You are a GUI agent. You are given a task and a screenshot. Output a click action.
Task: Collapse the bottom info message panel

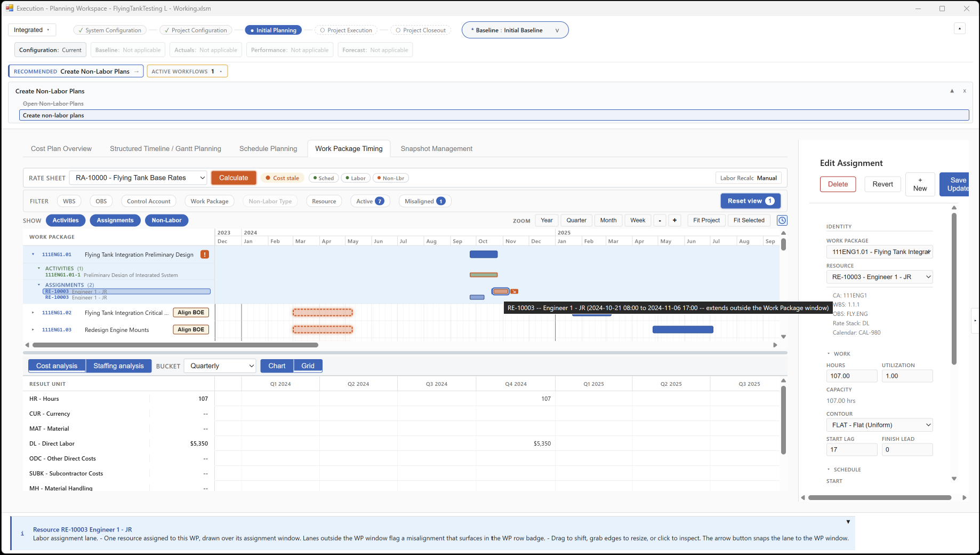[848, 522]
